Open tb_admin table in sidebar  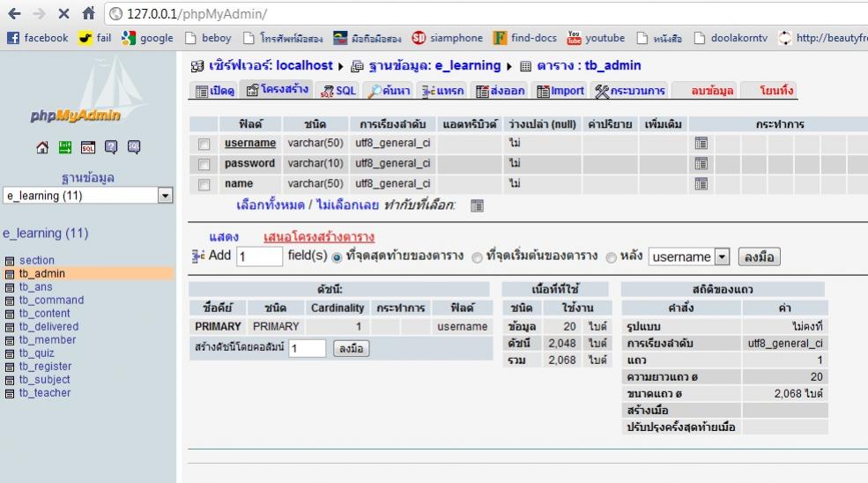pyautogui.click(x=42, y=273)
